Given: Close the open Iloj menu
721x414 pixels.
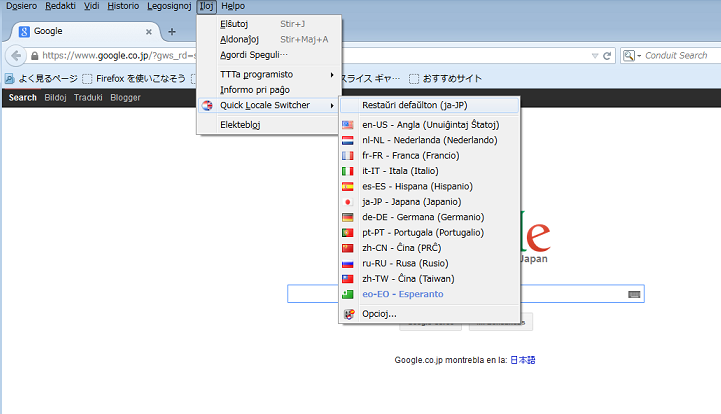Looking at the screenshot, I should (x=206, y=6).
